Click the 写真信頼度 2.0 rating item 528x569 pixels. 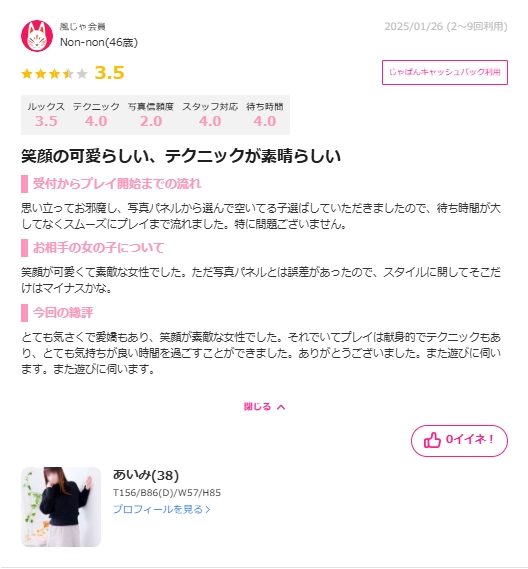tap(151, 115)
